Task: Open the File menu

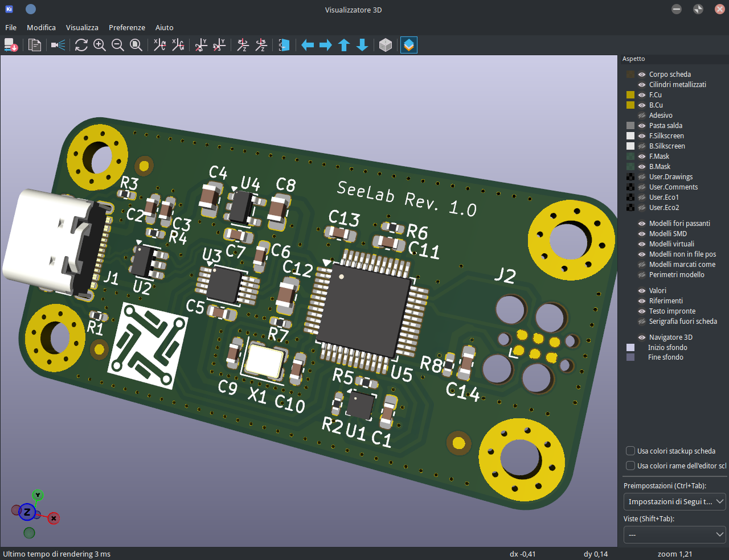Action: [11, 27]
